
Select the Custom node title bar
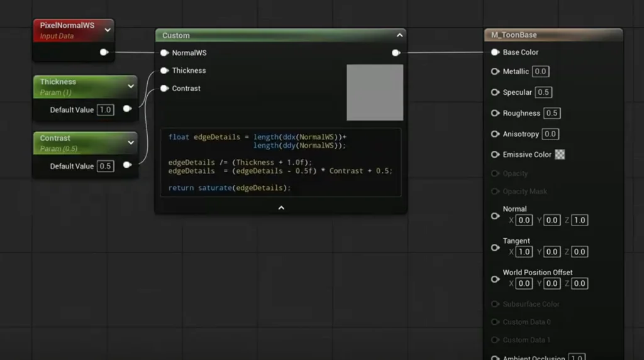(281, 35)
